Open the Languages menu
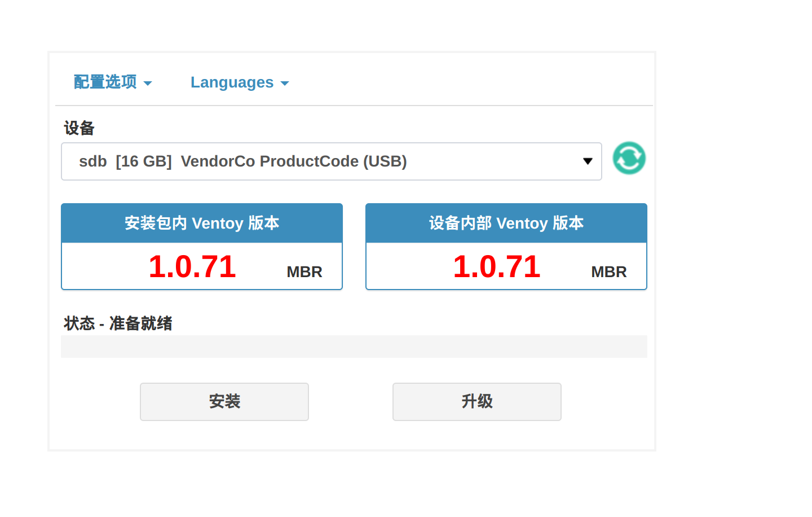This screenshot has width=812, height=517. click(x=240, y=82)
